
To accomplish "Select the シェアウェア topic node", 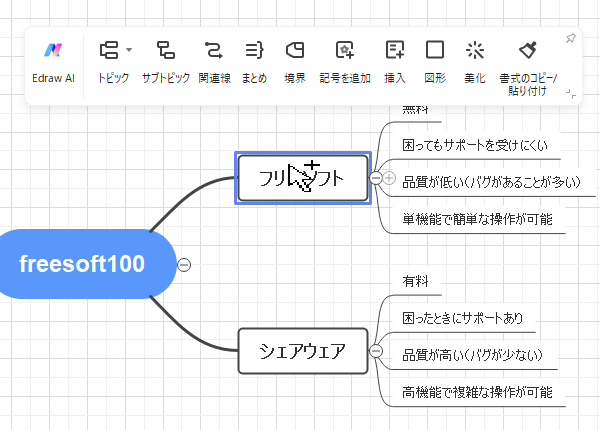I will [x=303, y=351].
